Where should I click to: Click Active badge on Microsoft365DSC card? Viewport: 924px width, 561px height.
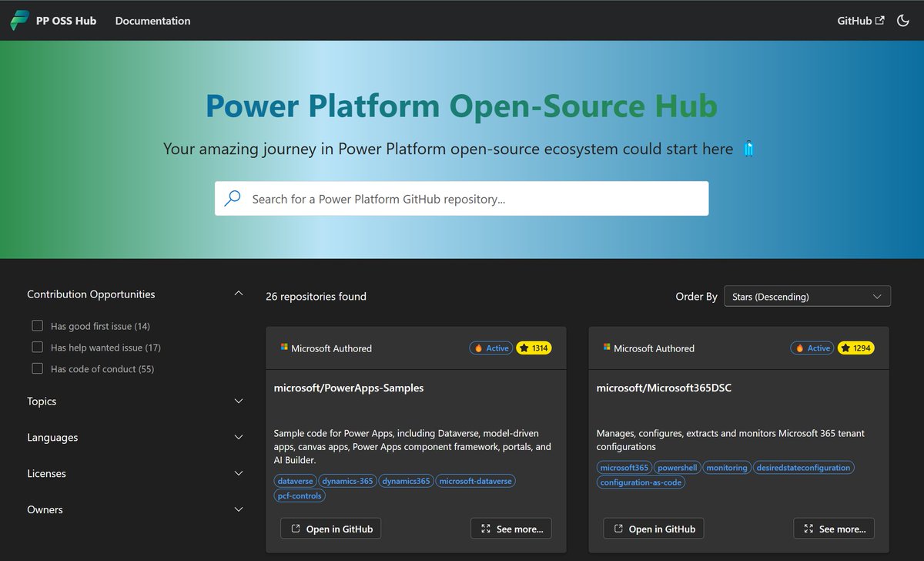tap(812, 348)
